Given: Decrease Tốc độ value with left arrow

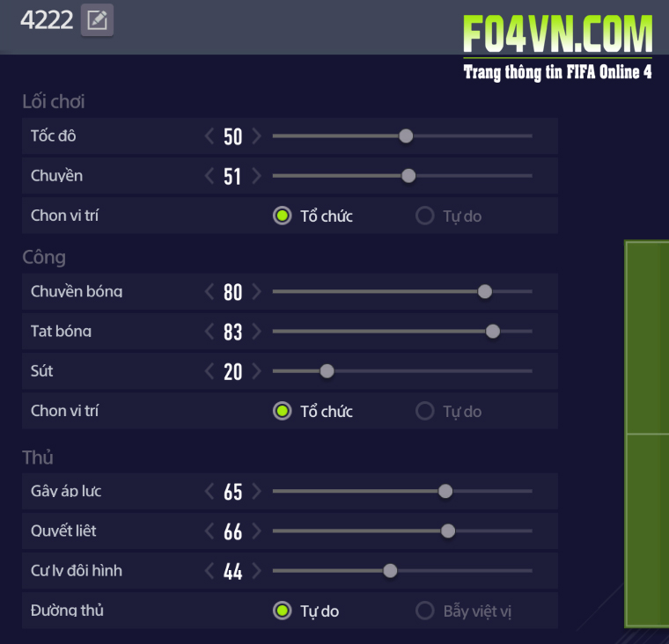Looking at the screenshot, I should pos(210,136).
